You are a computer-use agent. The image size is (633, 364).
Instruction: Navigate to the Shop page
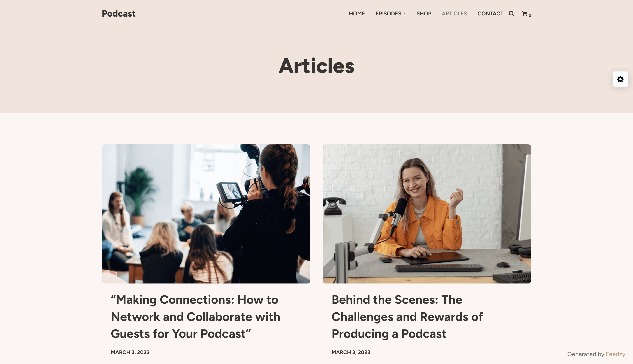coord(424,13)
